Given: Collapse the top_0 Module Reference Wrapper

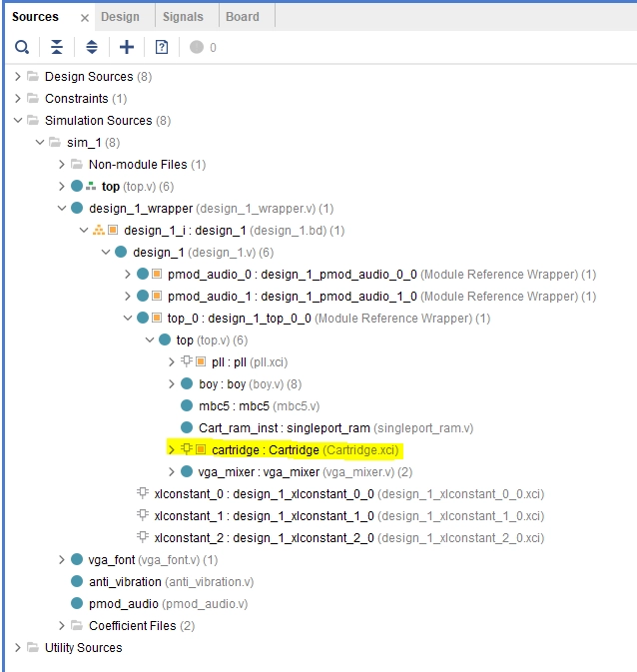Looking at the screenshot, I should click(128, 318).
